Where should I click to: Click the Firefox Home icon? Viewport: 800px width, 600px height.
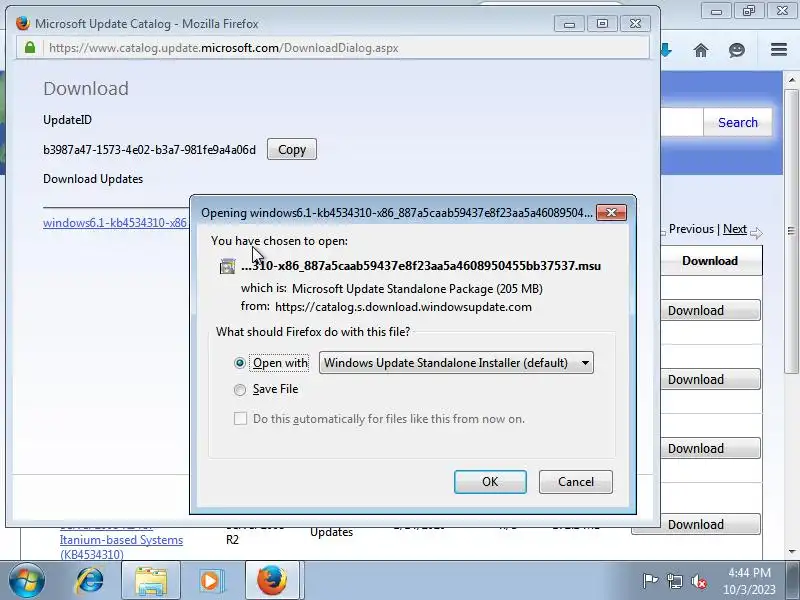701,50
